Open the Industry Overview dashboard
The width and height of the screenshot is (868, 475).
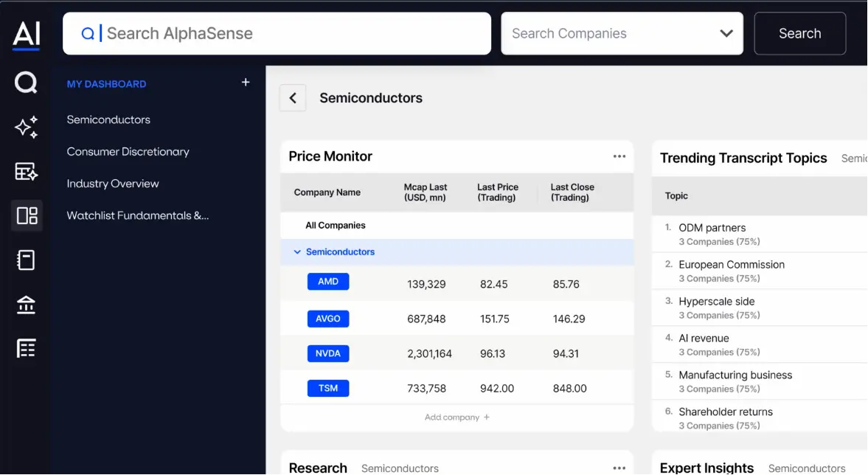coord(112,183)
